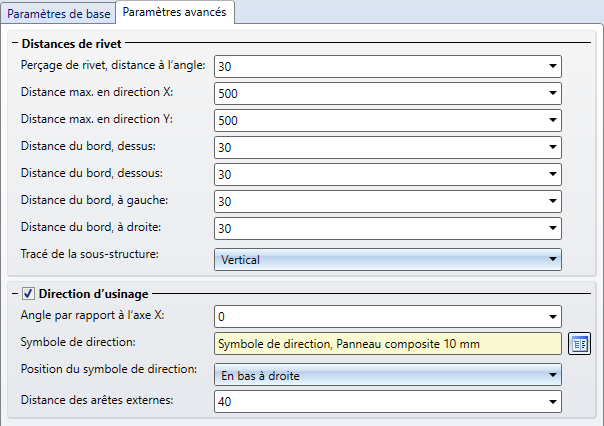Expand Distance max. en direction X dropdown
The width and height of the screenshot is (604, 426).
(x=552, y=94)
